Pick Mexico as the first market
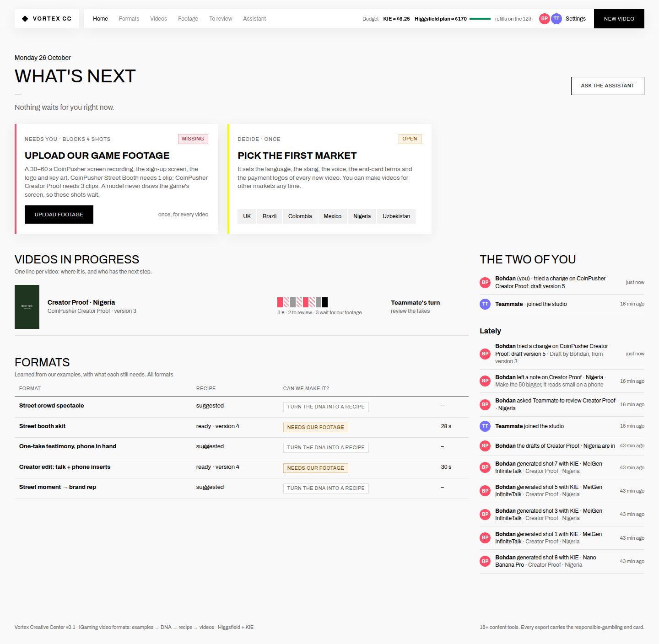 click(333, 216)
